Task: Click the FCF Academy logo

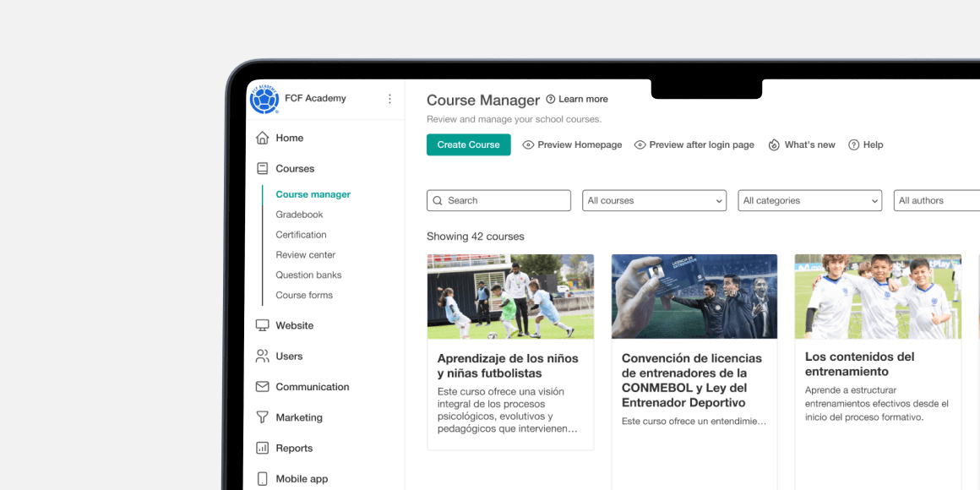Action: 264,100
